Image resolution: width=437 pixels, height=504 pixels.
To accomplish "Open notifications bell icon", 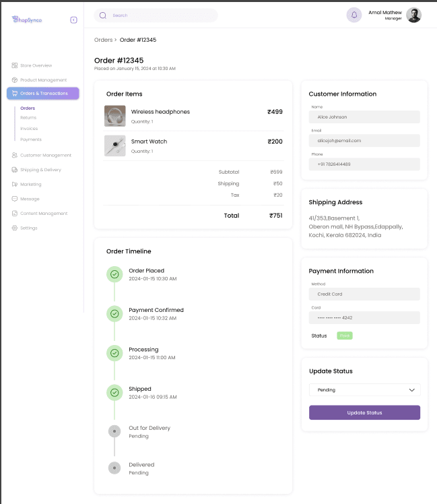I will (x=354, y=15).
